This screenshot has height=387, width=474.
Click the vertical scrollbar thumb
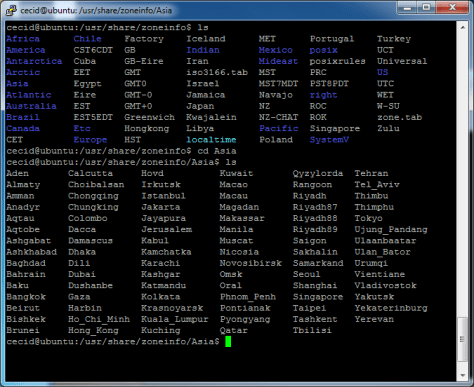[463, 339]
